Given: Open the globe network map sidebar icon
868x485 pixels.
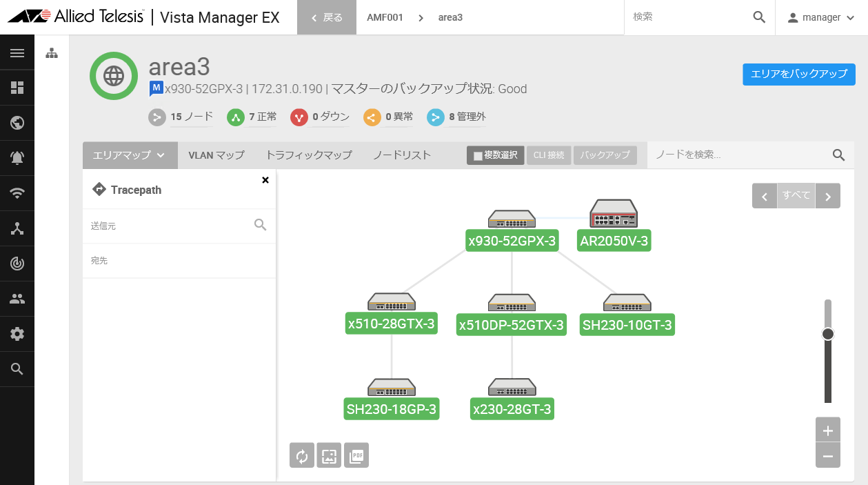Looking at the screenshot, I should 17,123.
